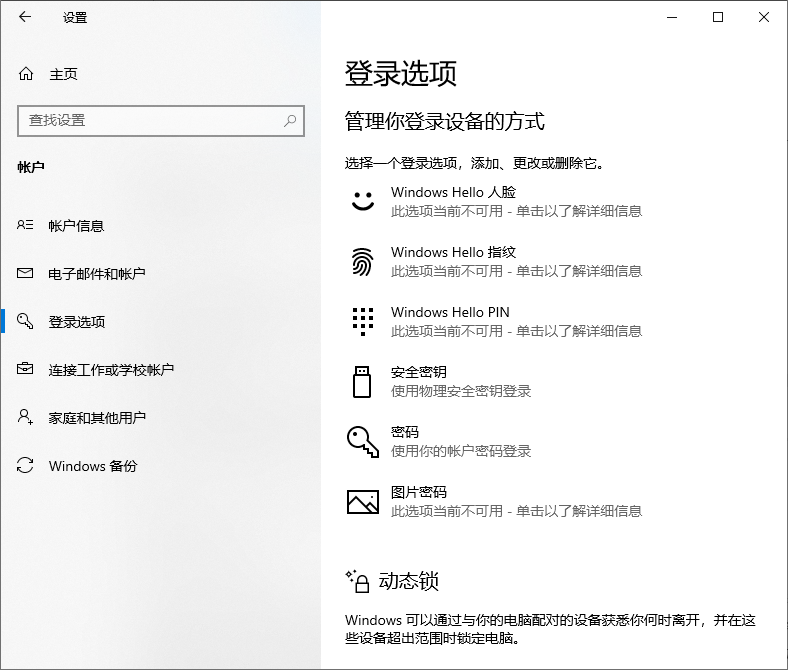Click the briefcase icon for 连接工作或学校帐户

point(25,369)
